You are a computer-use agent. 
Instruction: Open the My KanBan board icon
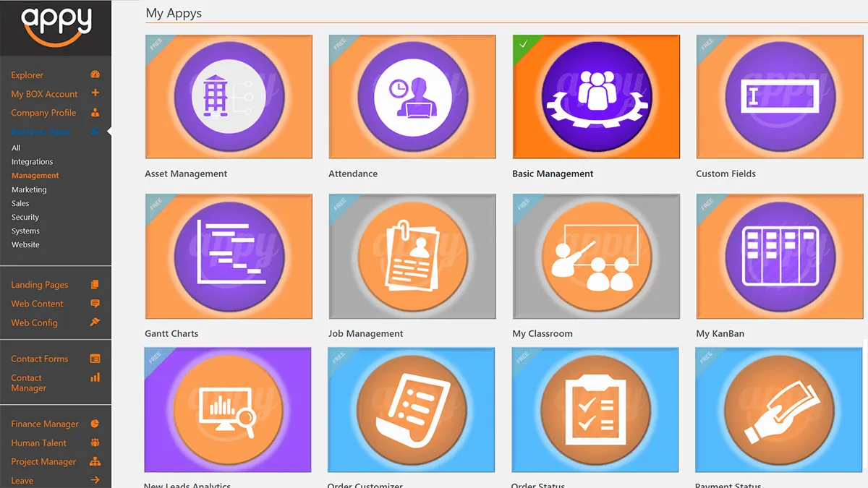[780, 257]
